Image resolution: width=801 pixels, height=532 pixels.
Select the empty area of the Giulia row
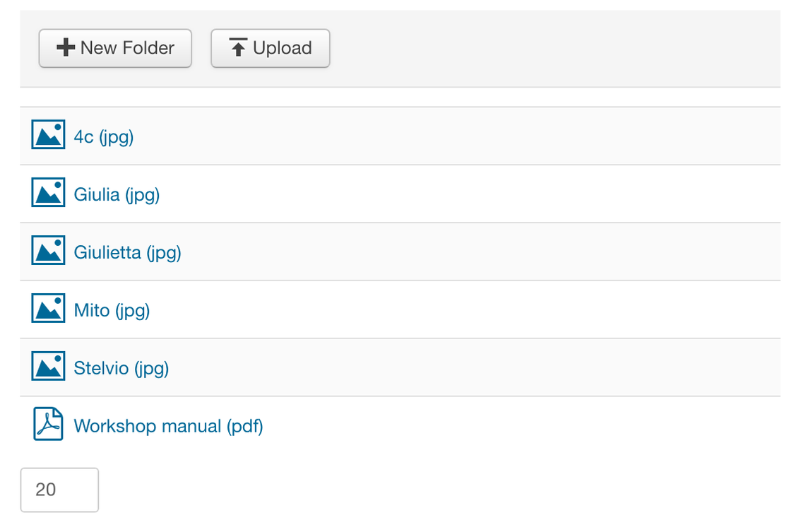coord(470,194)
